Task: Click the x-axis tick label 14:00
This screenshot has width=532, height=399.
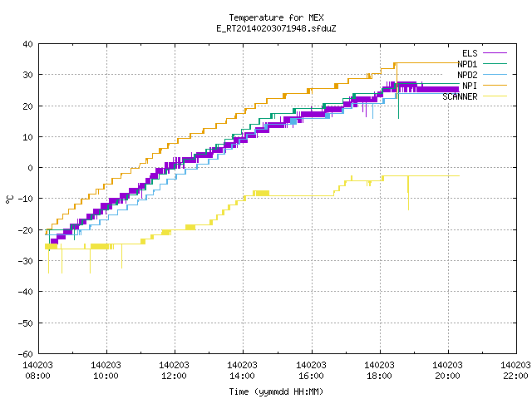Action: 242,376
